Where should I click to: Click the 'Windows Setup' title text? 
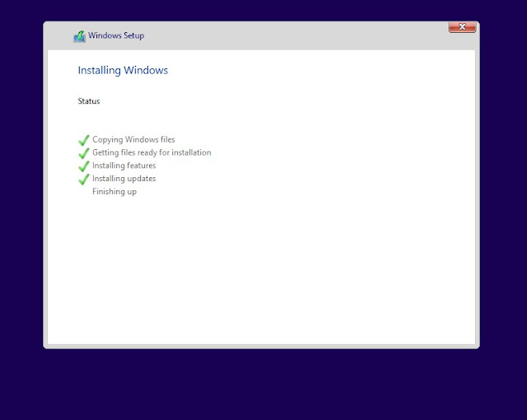(x=116, y=35)
